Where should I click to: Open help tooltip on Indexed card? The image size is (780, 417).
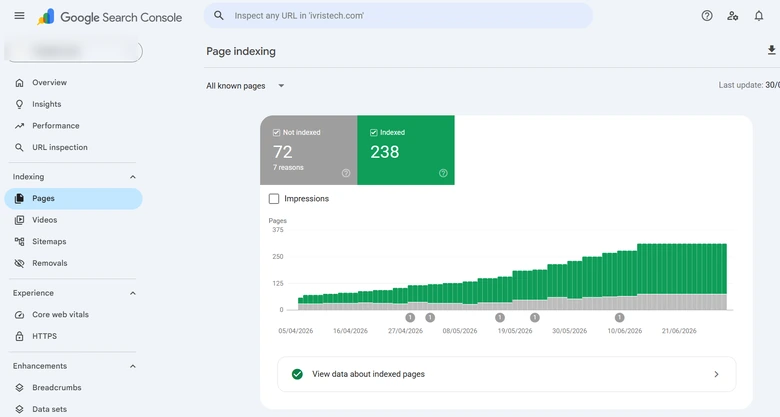(443, 173)
